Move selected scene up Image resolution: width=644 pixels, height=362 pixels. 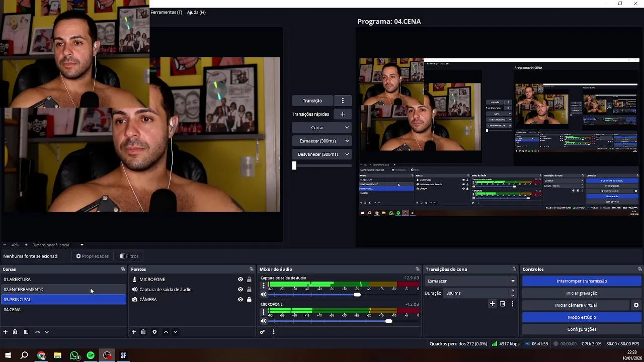click(37, 332)
